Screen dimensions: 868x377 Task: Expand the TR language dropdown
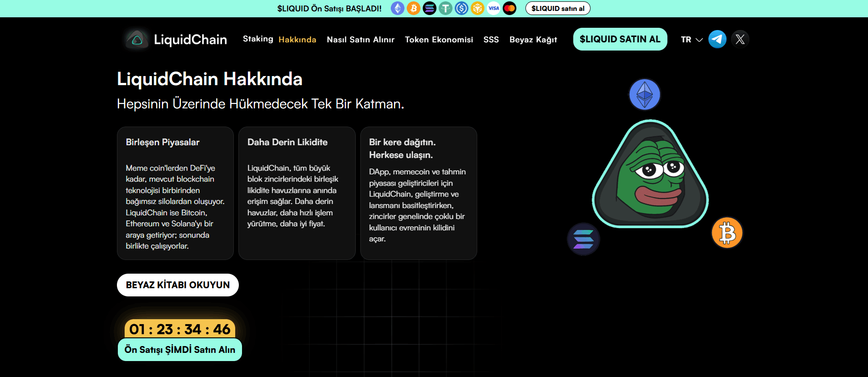tap(691, 40)
